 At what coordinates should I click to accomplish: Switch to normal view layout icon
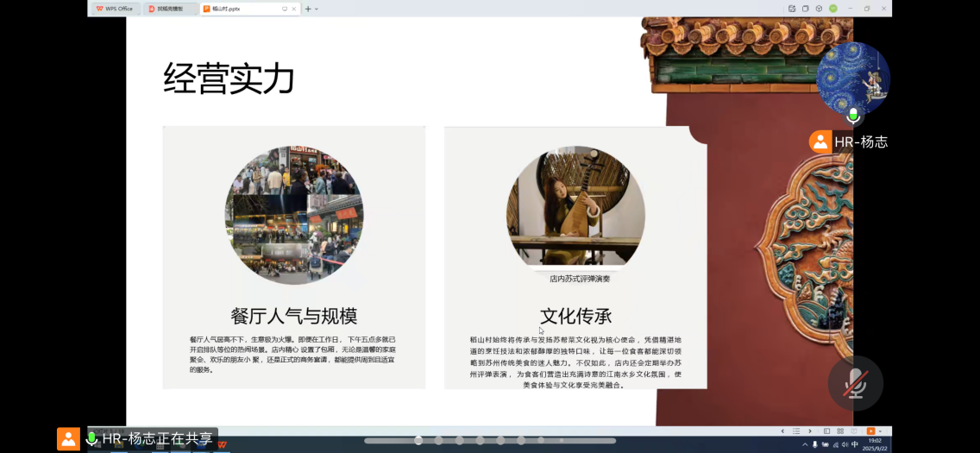click(826, 431)
